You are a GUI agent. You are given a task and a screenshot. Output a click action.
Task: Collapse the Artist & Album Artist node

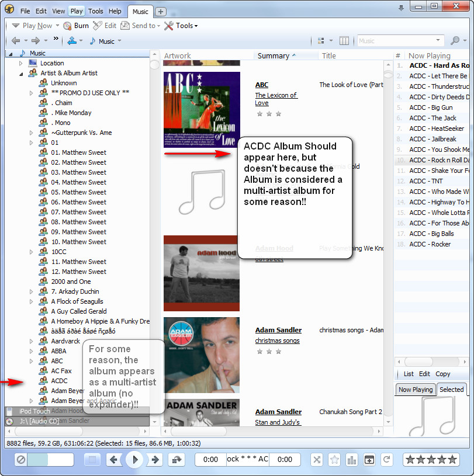(x=22, y=74)
